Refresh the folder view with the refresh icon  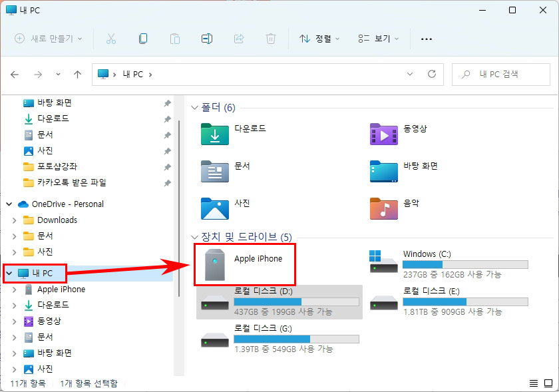432,74
